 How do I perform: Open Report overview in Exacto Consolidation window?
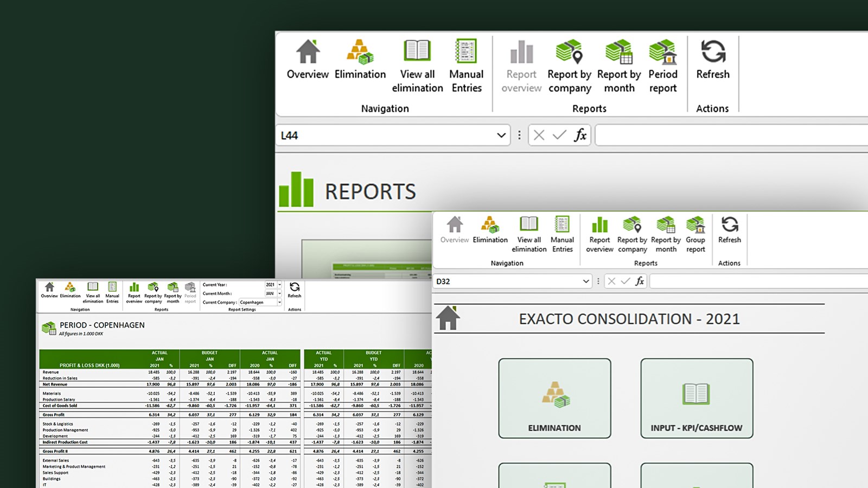tap(599, 234)
